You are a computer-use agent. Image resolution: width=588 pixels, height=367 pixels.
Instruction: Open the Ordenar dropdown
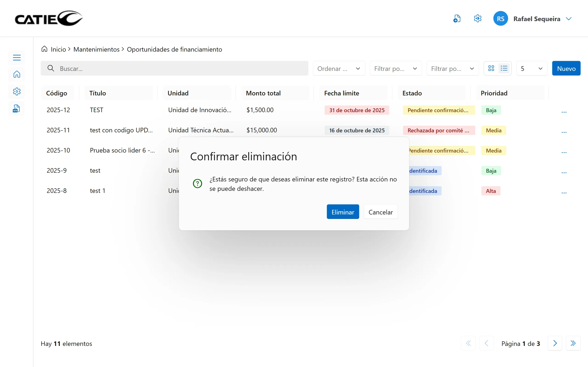click(x=339, y=68)
